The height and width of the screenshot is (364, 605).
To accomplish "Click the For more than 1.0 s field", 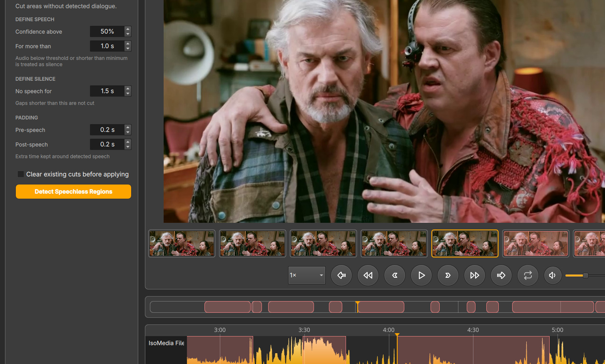I will tap(107, 46).
